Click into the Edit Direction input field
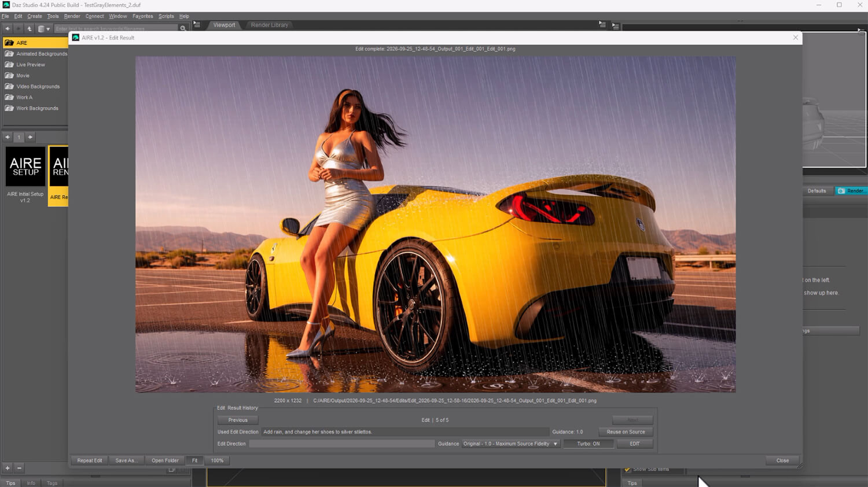Screen dimensions: 868x487 click(341, 444)
